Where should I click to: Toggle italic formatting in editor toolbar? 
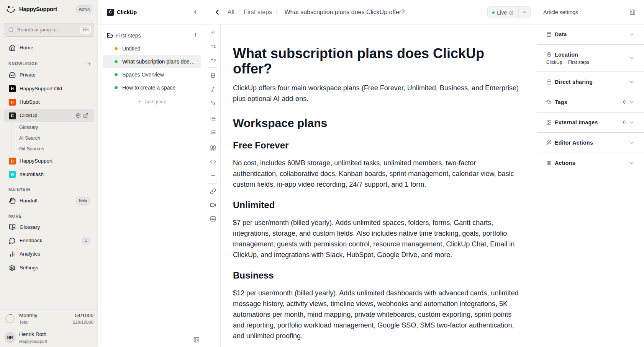(x=213, y=89)
